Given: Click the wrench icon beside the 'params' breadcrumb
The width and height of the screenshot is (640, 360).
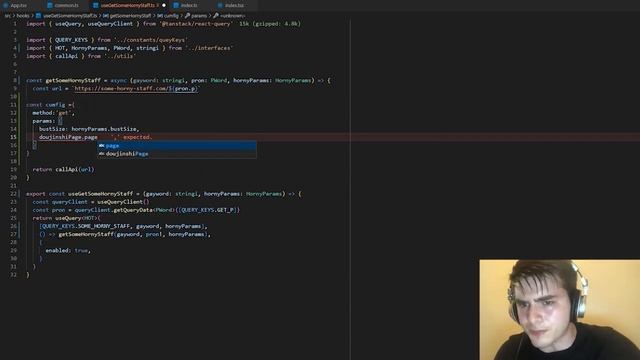Looking at the screenshot, I should coord(187,16).
